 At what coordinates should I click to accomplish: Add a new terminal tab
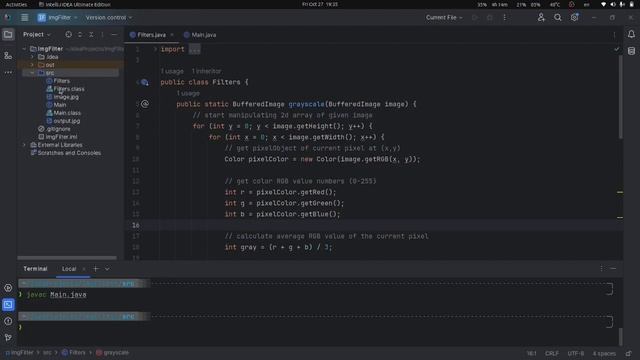click(x=96, y=269)
